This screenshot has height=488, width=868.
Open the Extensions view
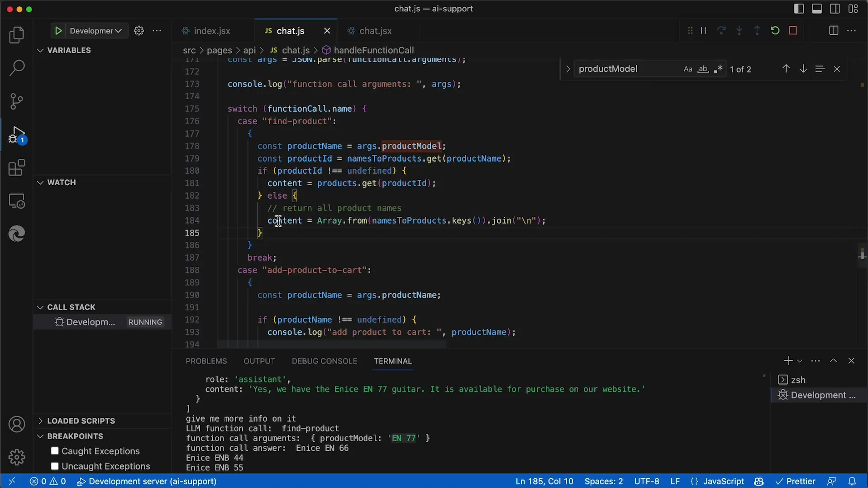[x=17, y=167]
